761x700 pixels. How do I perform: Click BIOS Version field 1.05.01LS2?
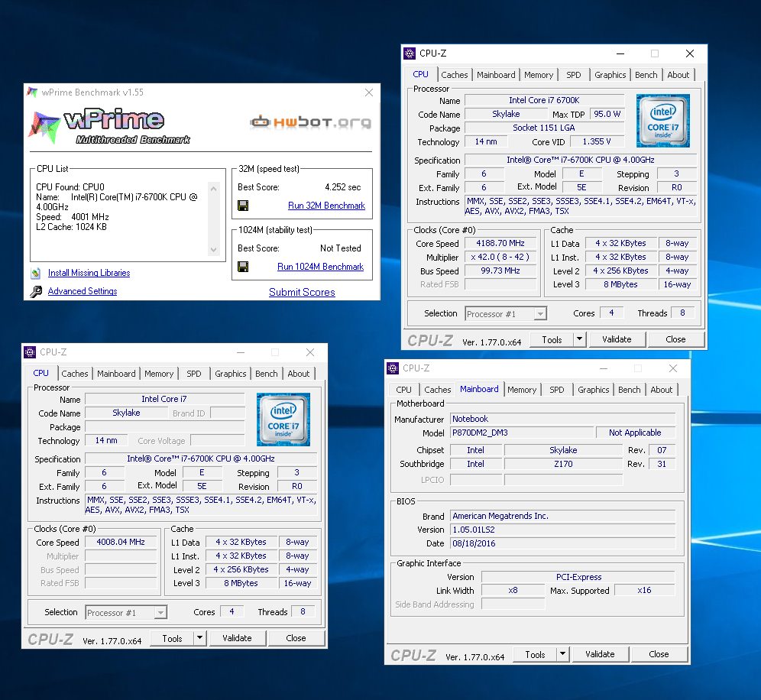point(562,530)
